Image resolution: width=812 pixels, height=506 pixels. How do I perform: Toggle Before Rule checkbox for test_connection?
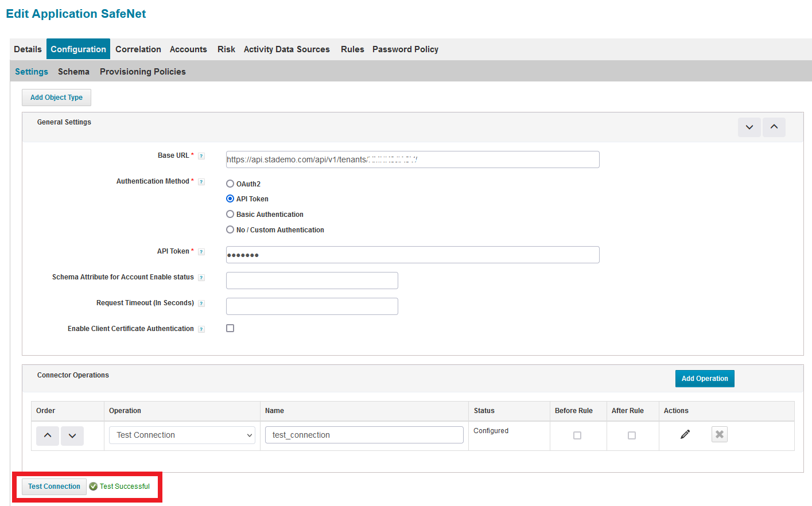[x=577, y=435]
